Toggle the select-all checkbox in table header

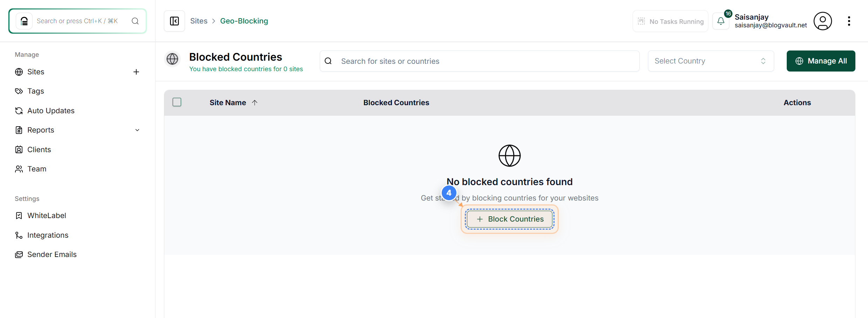tap(177, 102)
